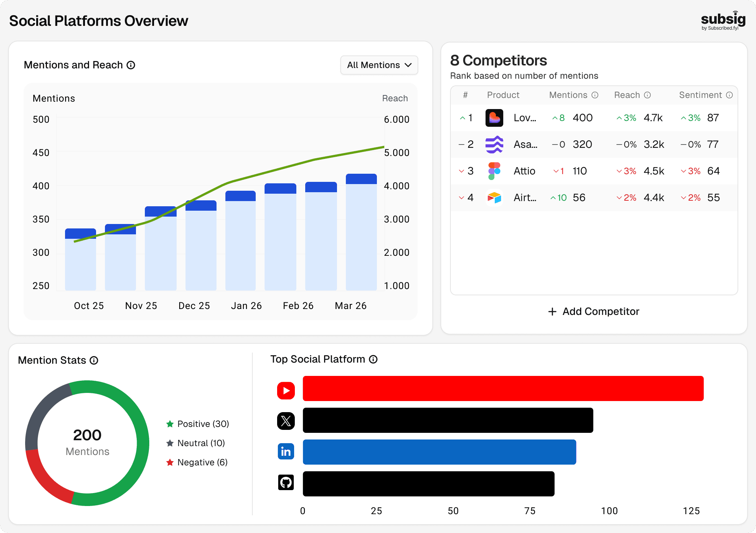Click the Mentions column header
Viewport: 756px width, 533px height.
click(x=568, y=95)
